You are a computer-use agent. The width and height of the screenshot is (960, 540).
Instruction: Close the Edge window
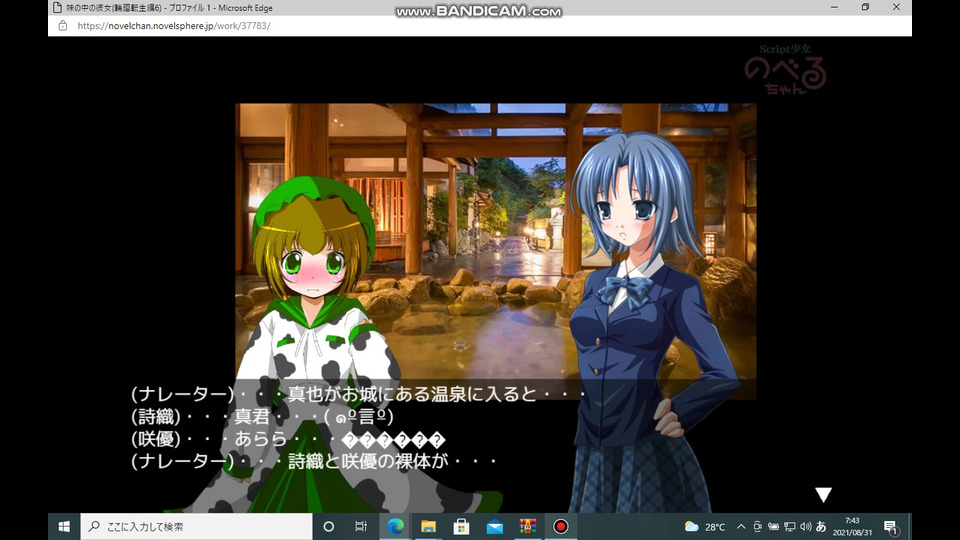(x=896, y=7)
